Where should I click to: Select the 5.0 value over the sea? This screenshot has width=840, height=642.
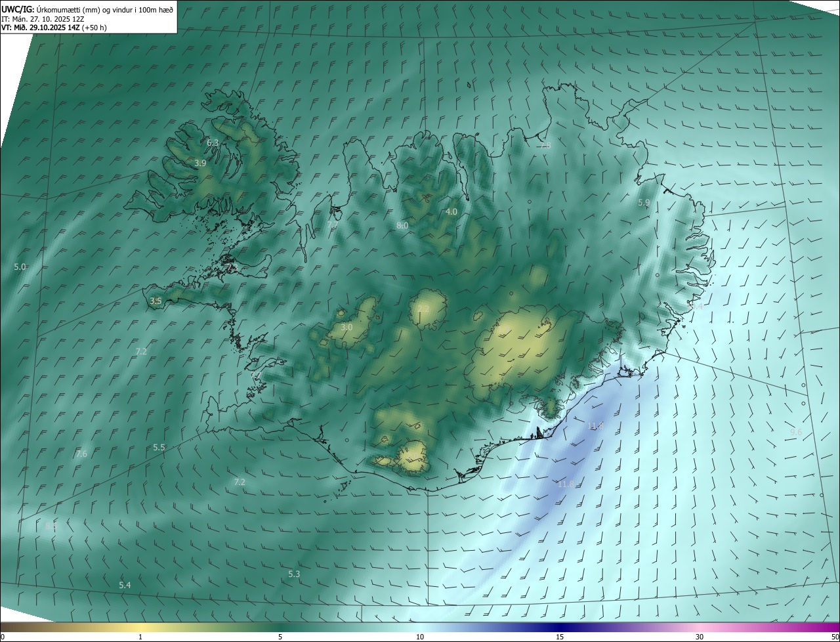pyautogui.click(x=20, y=267)
